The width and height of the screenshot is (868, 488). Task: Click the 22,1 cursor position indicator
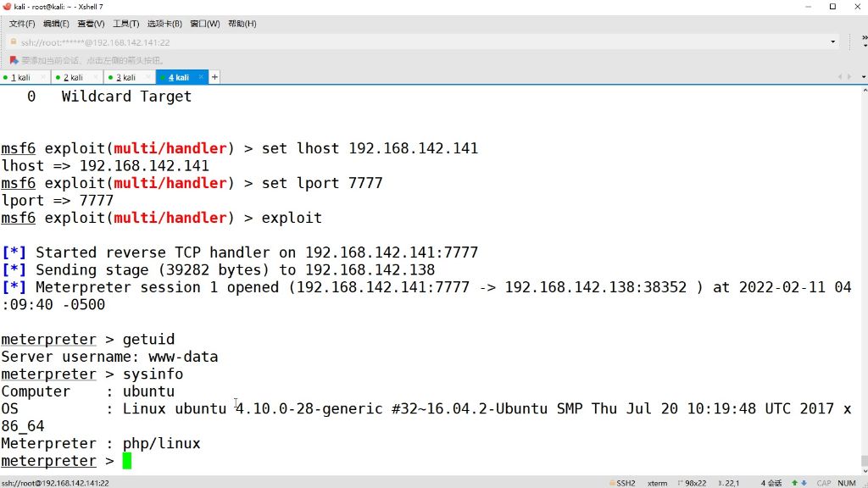[x=728, y=483]
